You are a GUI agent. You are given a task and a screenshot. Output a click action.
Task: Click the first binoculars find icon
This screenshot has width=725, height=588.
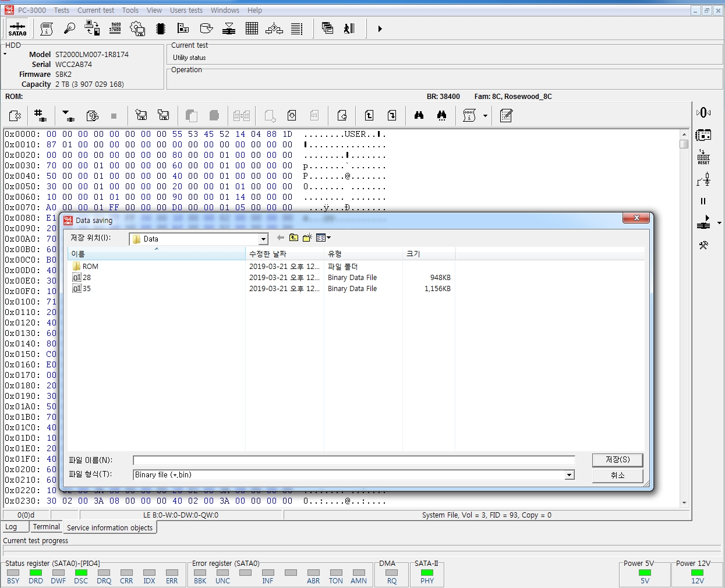click(x=419, y=115)
